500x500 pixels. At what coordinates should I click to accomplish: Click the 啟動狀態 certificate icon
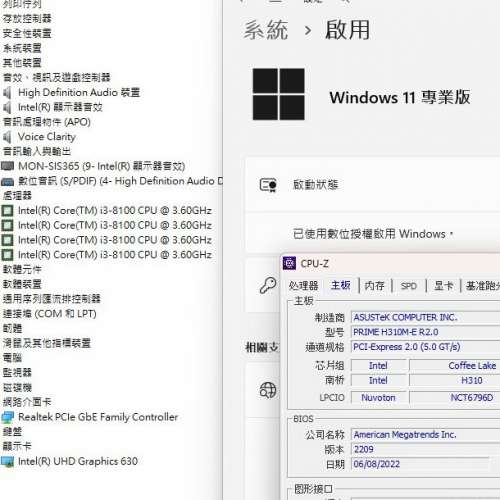pyautogui.click(x=268, y=185)
